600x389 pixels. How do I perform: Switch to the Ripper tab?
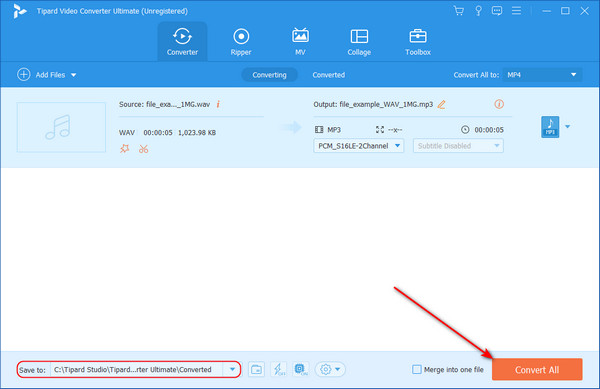[241, 42]
